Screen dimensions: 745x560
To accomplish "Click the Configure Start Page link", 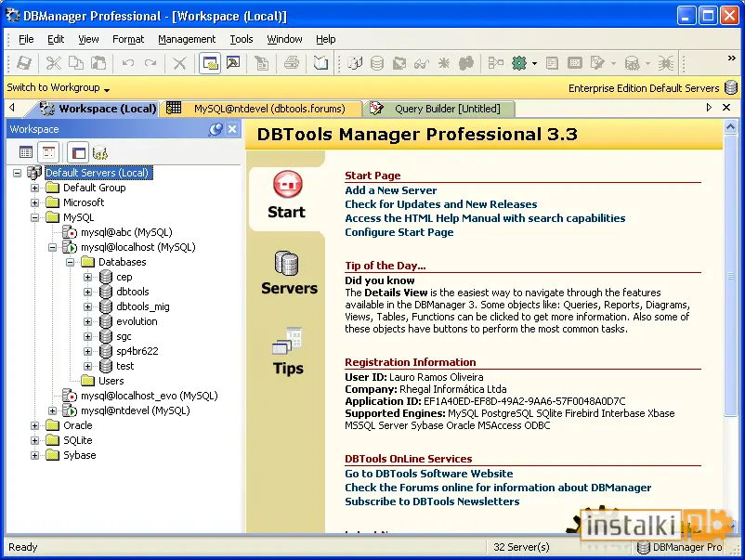I will [x=399, y=232].
